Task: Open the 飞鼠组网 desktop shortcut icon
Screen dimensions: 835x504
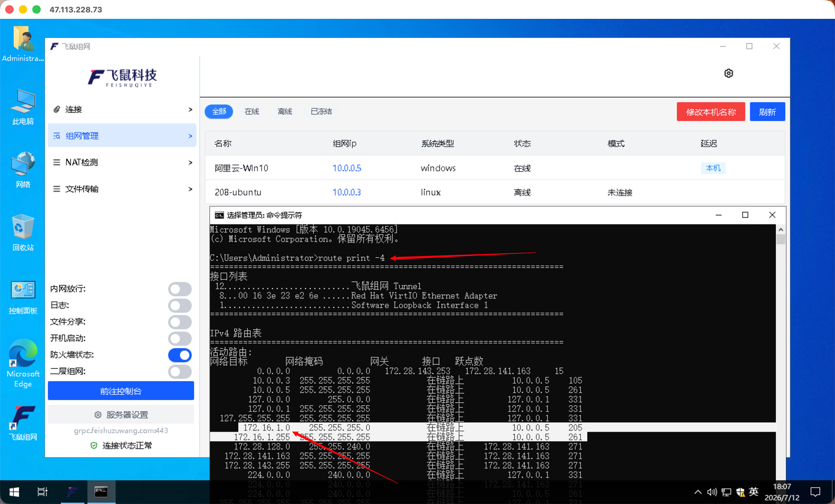Action: click(23, 422)
